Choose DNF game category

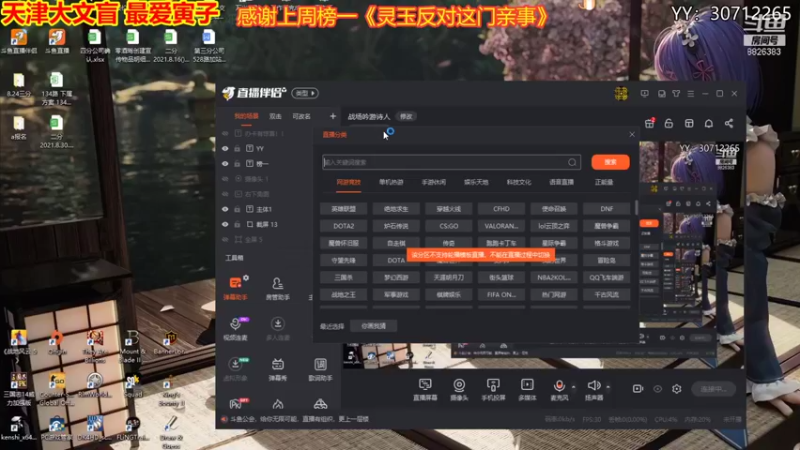[x=607, y=209]
